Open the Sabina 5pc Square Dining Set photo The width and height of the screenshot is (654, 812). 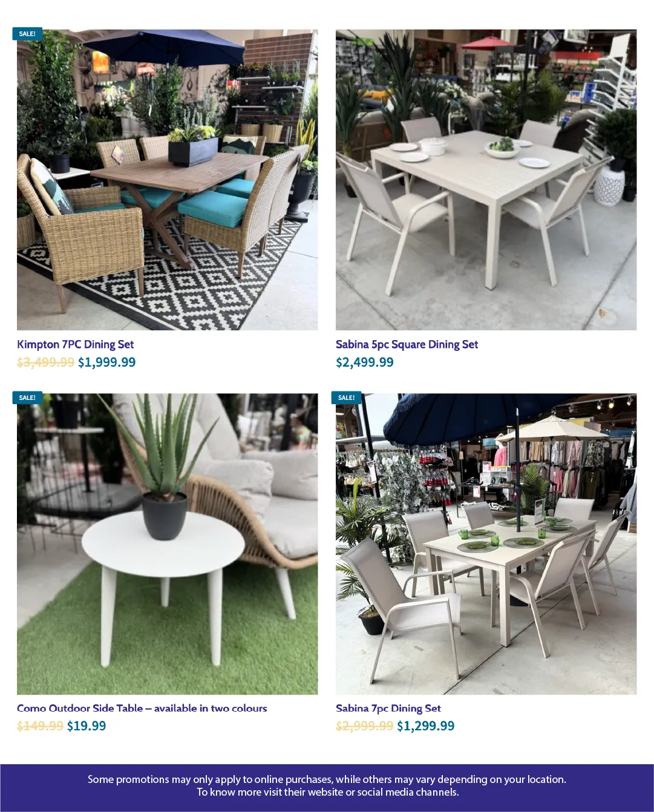point(486,180)
